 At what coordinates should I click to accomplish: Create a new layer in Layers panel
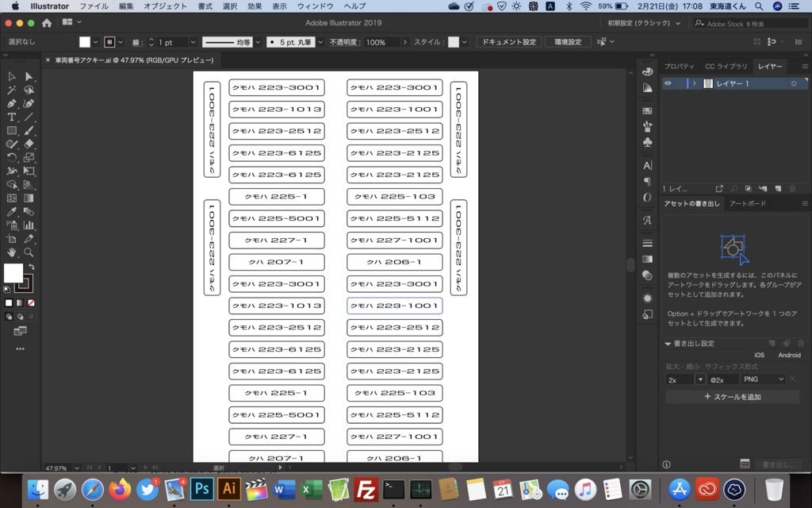pos(778,189)
